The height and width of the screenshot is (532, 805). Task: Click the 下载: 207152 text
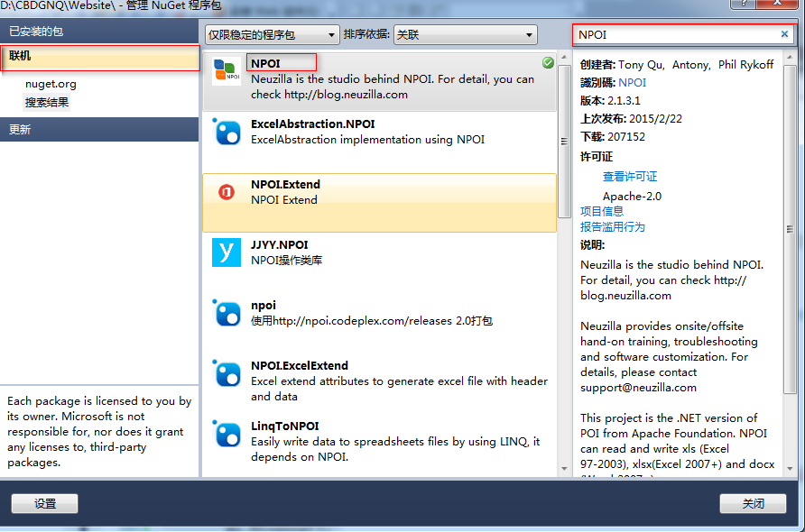(x=613, y=136)
